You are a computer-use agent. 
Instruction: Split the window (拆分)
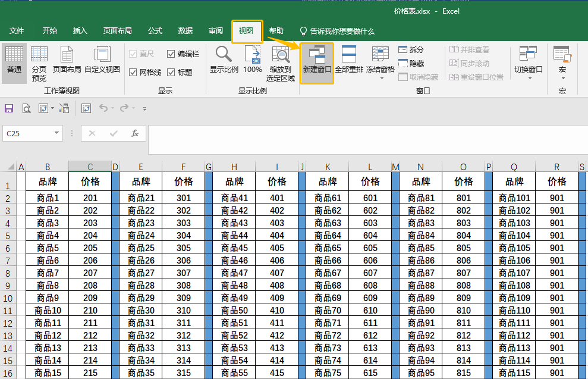pyautogui.click(x=411, y=49)
